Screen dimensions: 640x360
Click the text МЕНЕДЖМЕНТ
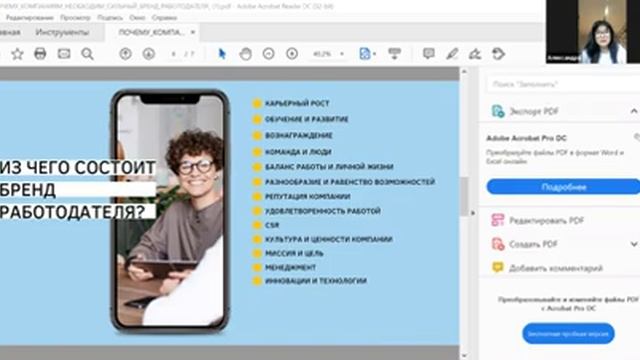click(291, 267)
